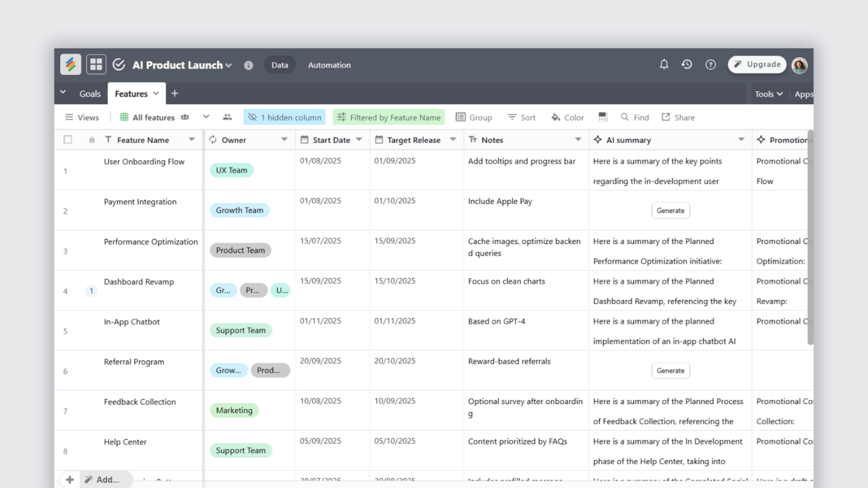Open the Tools dropdown
The height and width of the screenshot is (488, 868).
pos(768,94)
